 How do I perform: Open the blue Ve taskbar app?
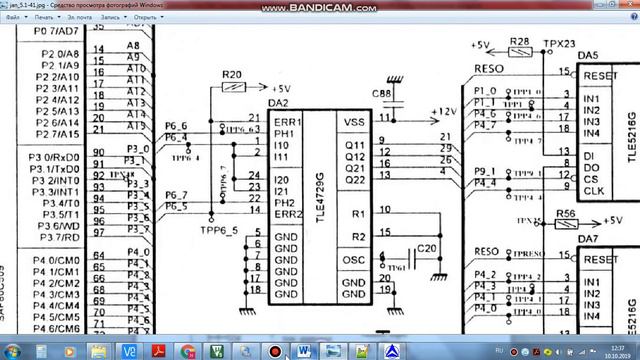(129, 351)
